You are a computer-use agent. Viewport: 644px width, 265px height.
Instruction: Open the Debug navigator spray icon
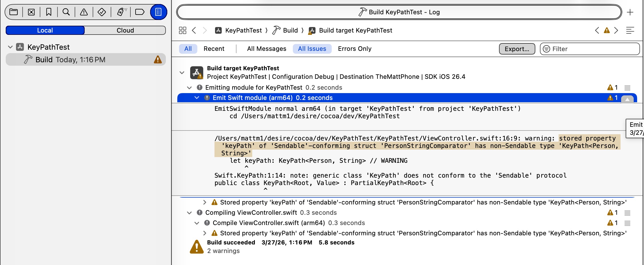coord(122,12)
